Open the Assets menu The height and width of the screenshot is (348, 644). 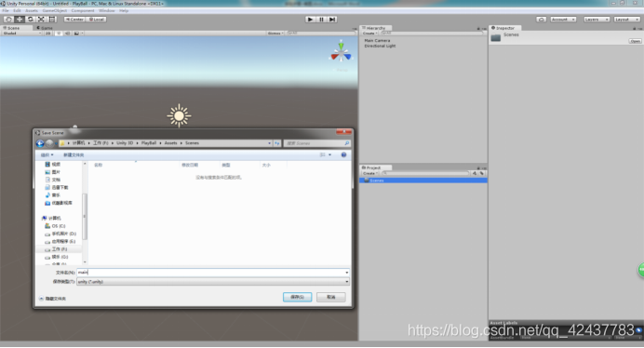[32, 10]
